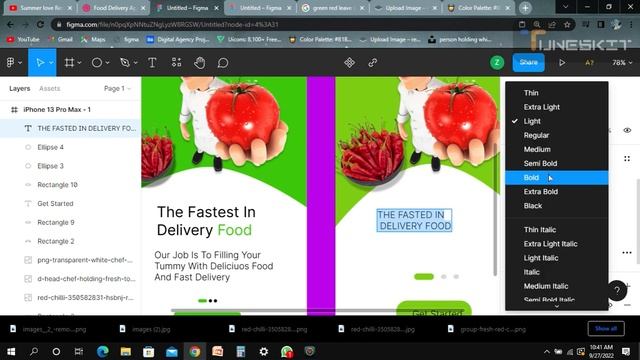Image resolution: width=640 pixels, height=360 pixels.
Task: Select the Ellipse 3 layer
Action: pos(71,166)
